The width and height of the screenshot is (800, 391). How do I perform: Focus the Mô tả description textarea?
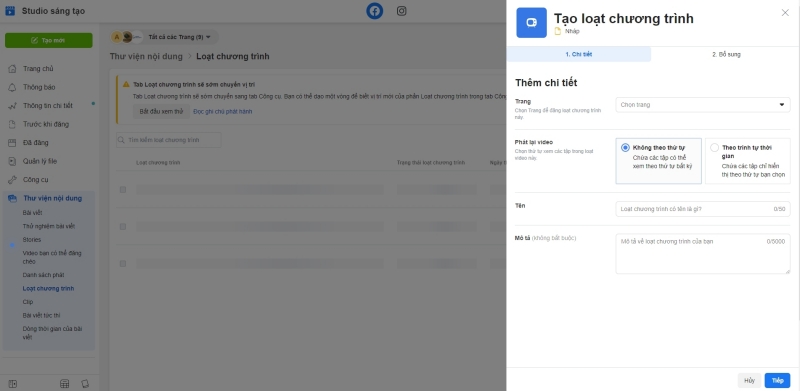point(703,254)
